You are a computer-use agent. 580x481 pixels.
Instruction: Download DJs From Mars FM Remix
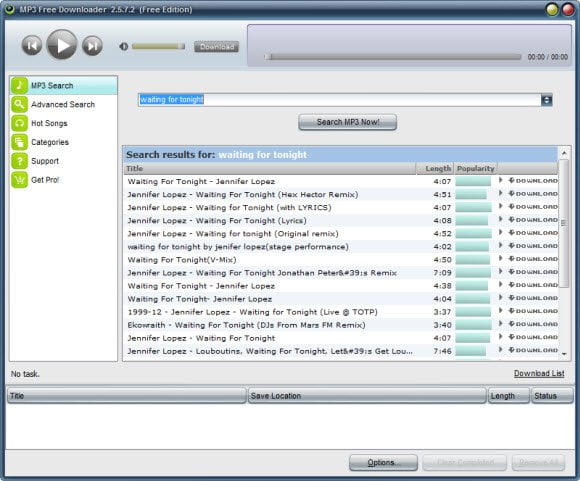point(533,324)
